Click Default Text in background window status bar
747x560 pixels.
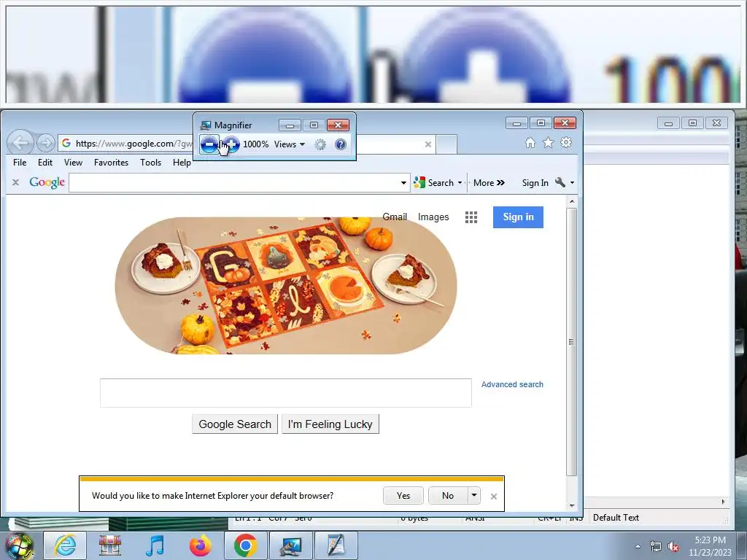coord(616,518)
